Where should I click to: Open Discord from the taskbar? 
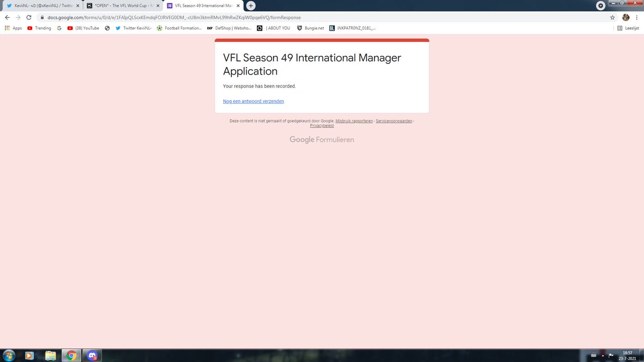click(92, 355)
